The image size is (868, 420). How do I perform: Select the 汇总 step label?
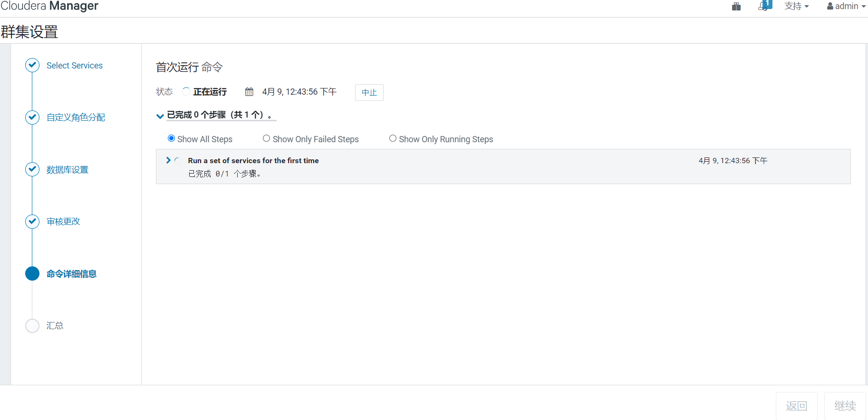pyautogui.click(x=55, y=326)
